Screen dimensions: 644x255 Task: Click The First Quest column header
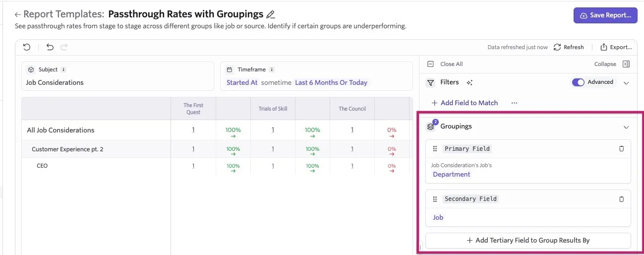tap(193, 109)
